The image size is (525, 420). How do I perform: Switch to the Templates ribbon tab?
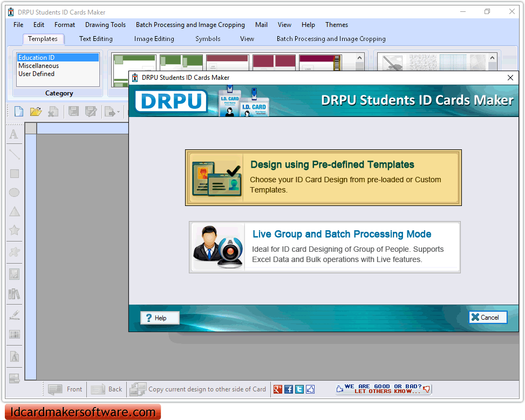click(43, 39)
